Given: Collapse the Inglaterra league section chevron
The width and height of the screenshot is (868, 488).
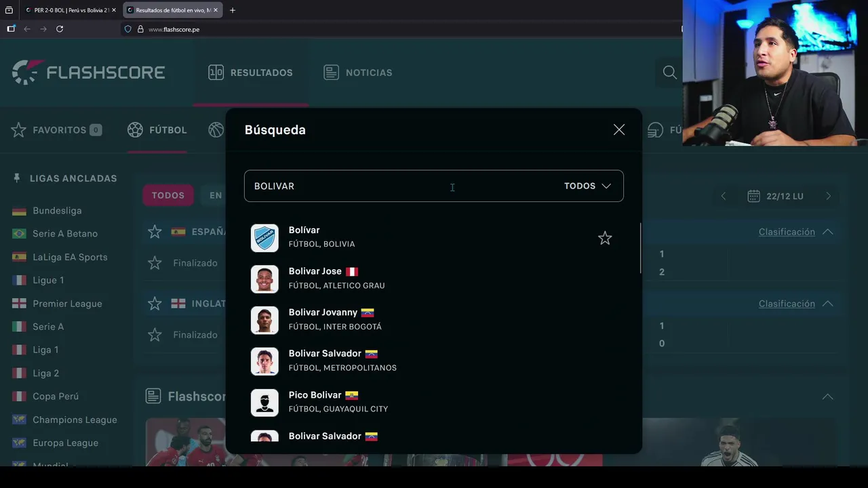Looking at the screenshot, I should [x=828, y=304].
